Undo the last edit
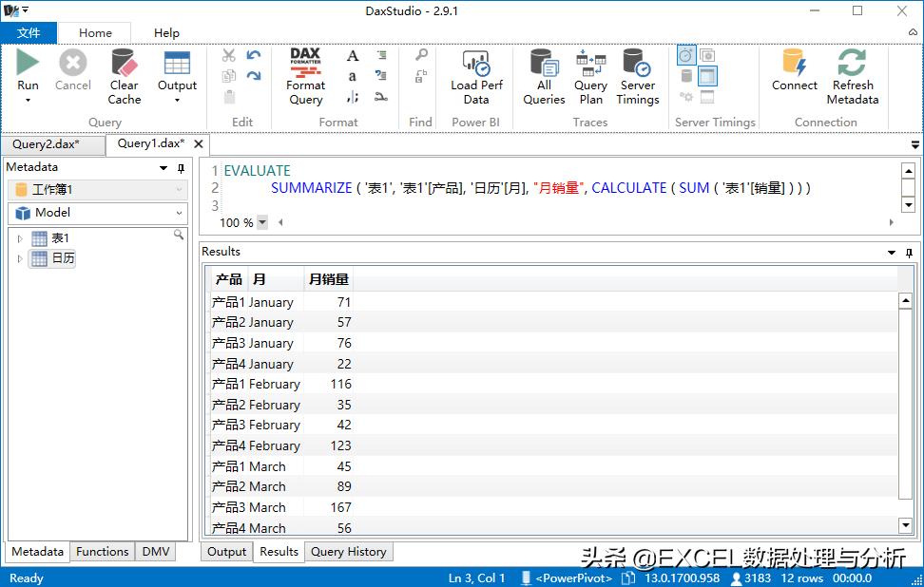Image resolution: width=924 pixels, height=587 pixels. 254,55
